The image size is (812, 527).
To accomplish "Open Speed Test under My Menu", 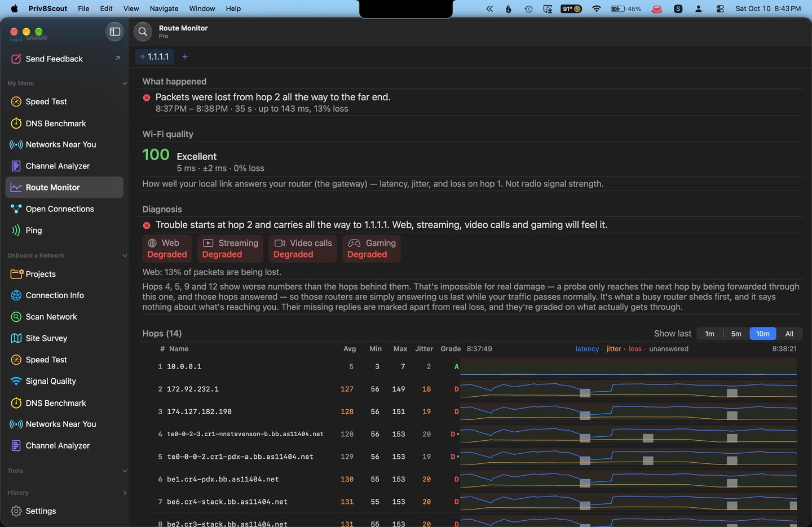I will click(x=65, y=101).
